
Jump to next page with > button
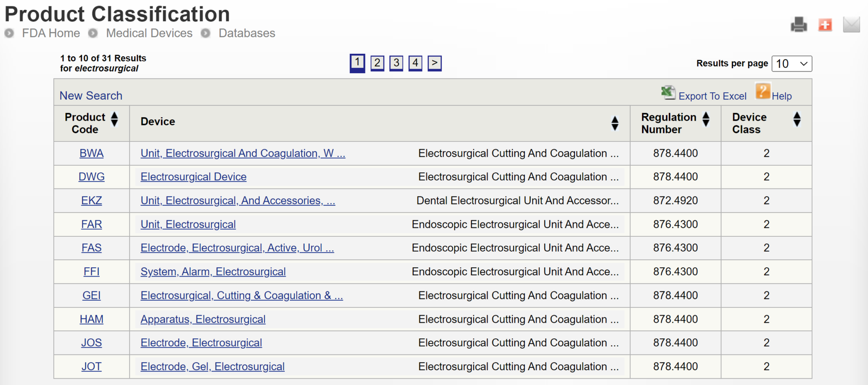[x=434, y=63]
